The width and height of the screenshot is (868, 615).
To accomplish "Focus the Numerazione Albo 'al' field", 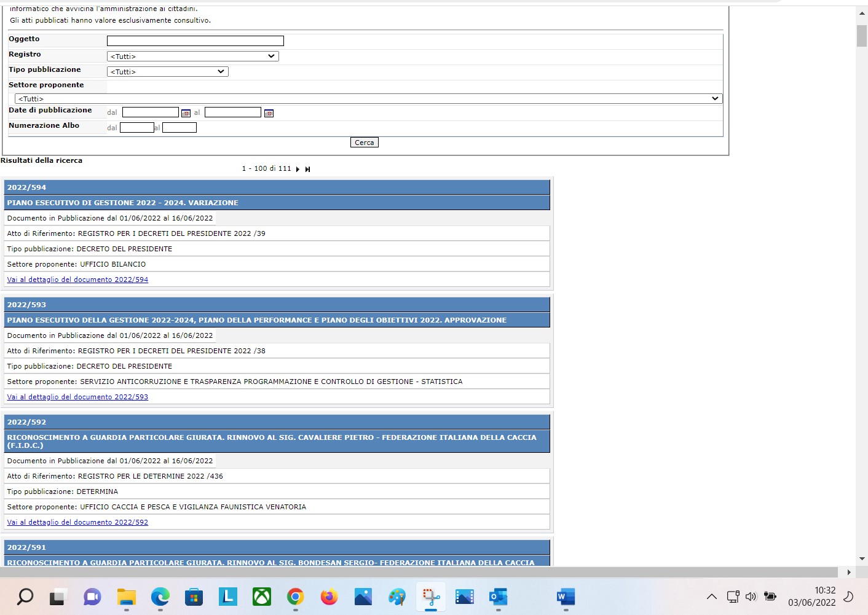I will click(179, 128).
